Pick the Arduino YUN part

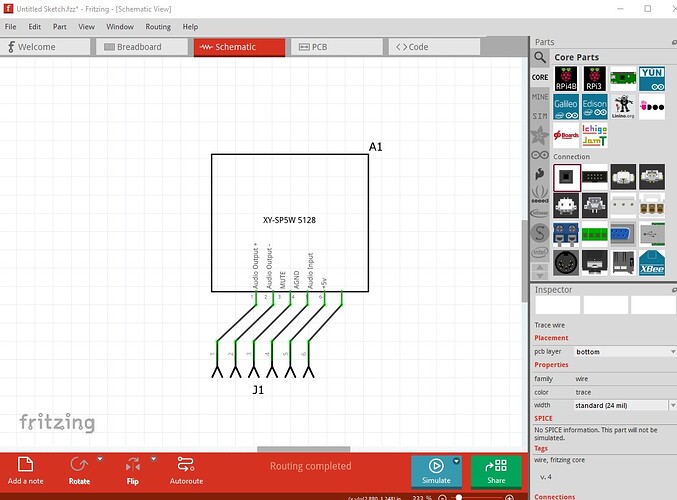[x=652, y=79]
